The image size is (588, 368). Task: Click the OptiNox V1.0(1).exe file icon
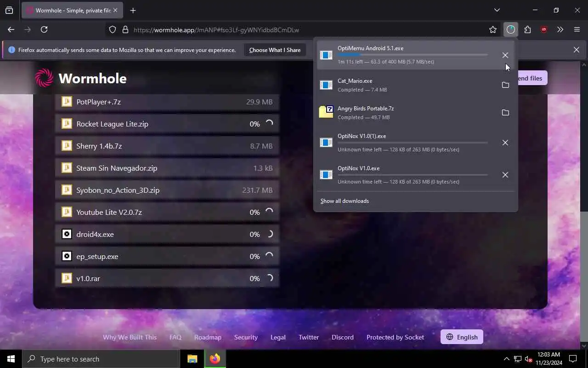tap(326, 143)
